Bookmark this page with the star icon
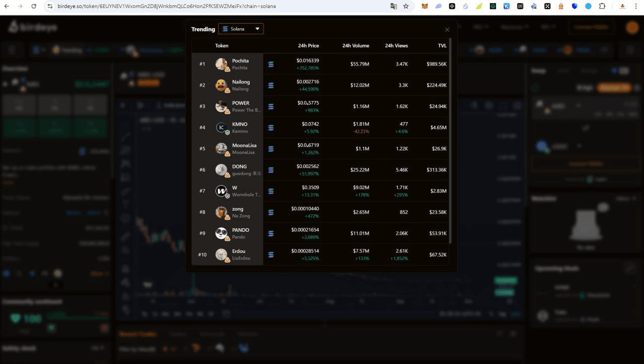The width and height of the screenshot is (644, 364). point(406,6)
